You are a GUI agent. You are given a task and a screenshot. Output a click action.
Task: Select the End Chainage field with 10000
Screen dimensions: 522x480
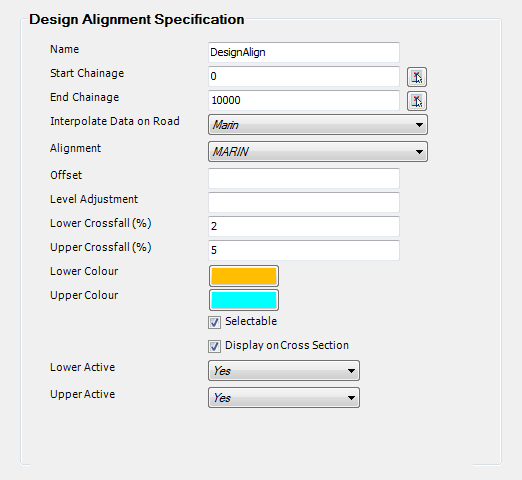(304, 100)
